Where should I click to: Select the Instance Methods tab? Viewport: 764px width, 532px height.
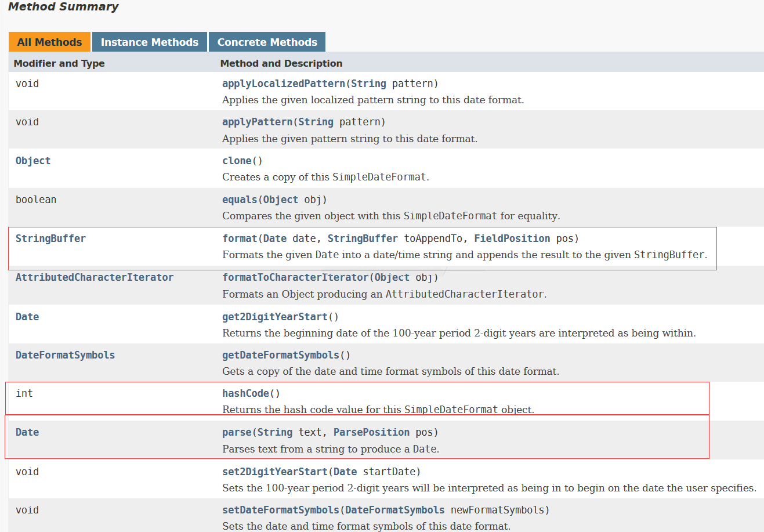tap(149, 42)
